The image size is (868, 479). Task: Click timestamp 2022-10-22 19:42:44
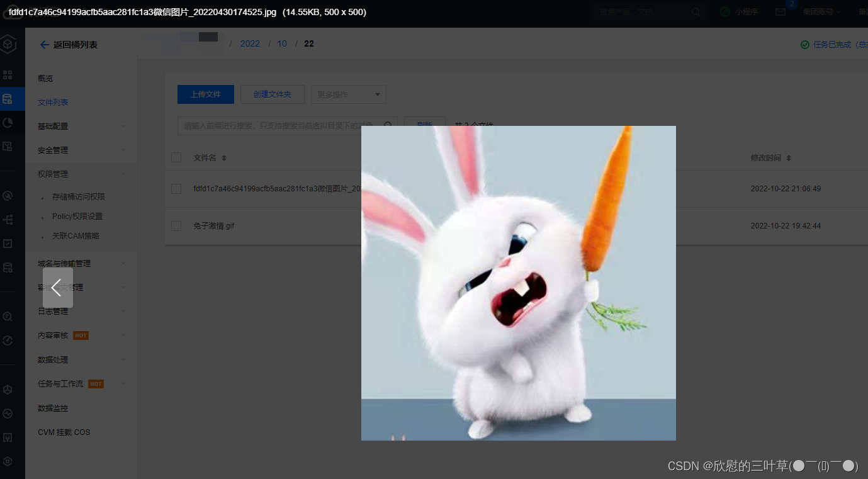[786, 226]
